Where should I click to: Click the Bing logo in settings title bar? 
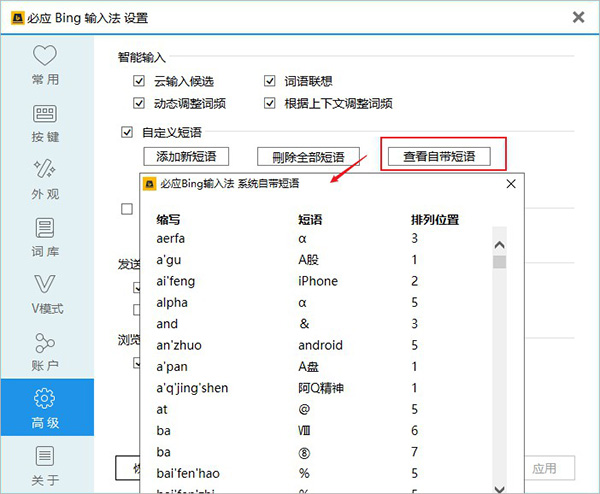(18, 18)
